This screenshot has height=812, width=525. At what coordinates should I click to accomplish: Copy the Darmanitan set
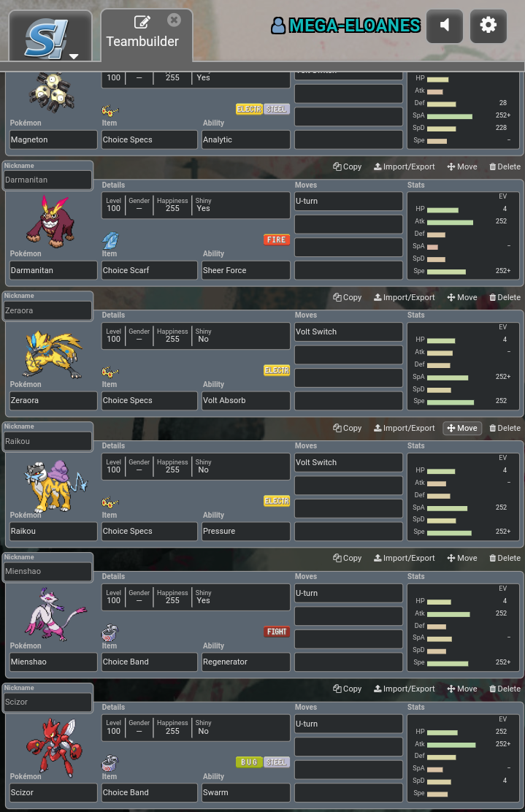point(348,166)
